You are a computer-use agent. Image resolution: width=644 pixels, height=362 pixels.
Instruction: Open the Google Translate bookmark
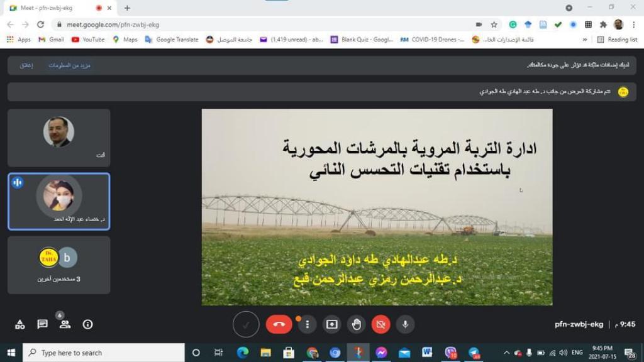point(171,39)
